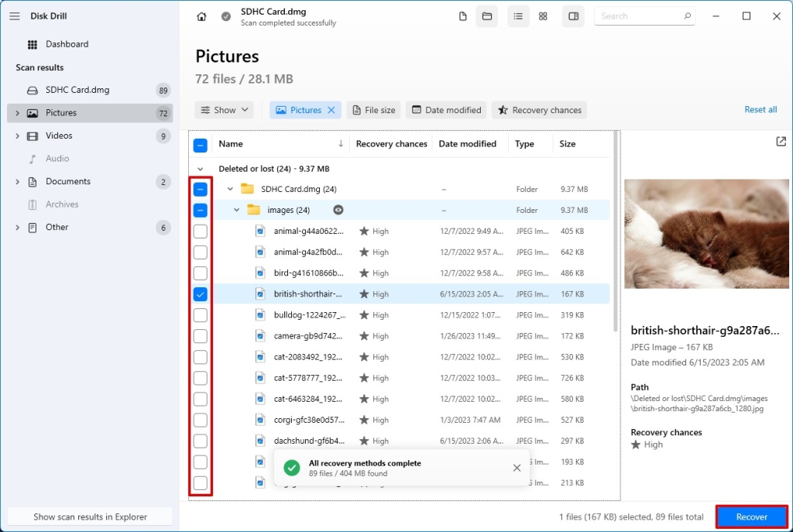This screenshot has height=532, width=793.
Task: Switch to list view in the toolbar
Action: pos(518,15)
